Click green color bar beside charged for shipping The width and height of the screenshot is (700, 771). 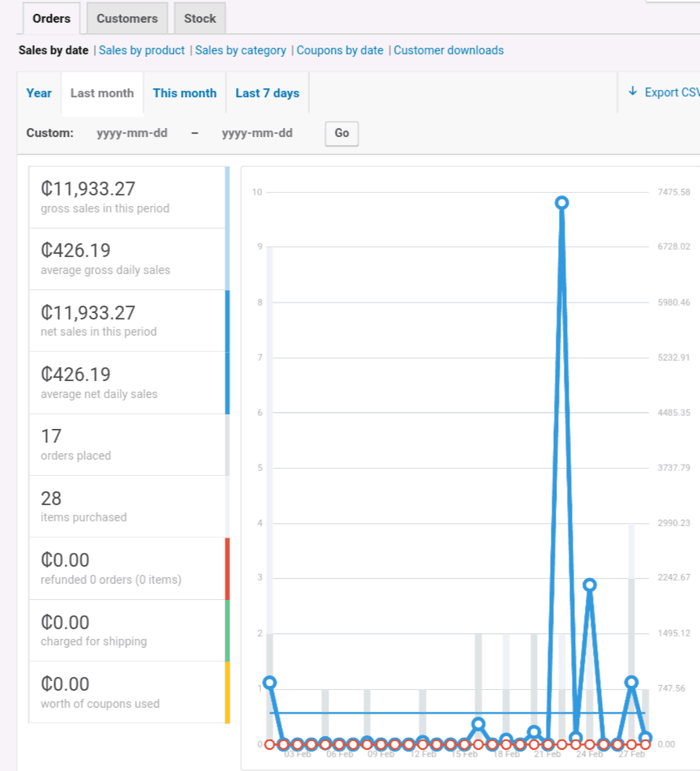point(227,630)
